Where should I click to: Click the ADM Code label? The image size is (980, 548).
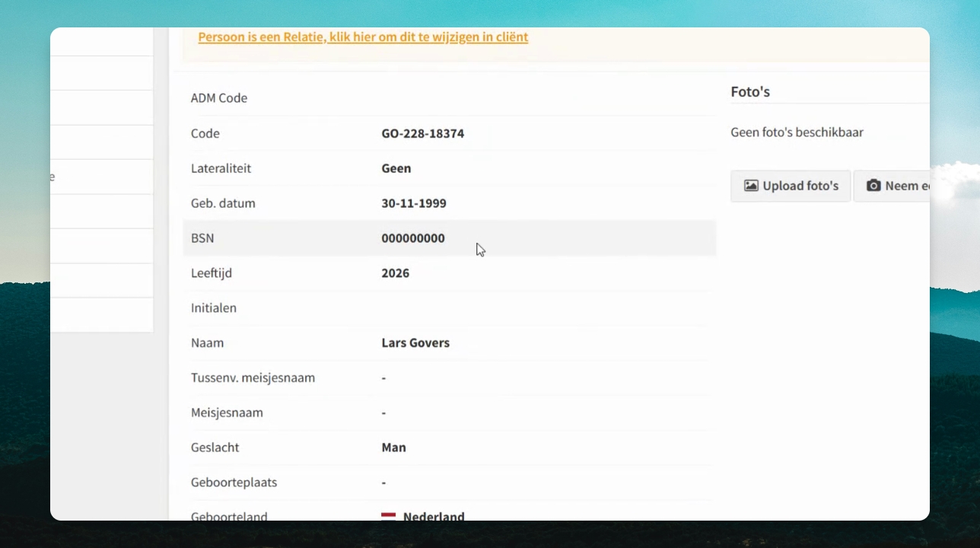219,98
